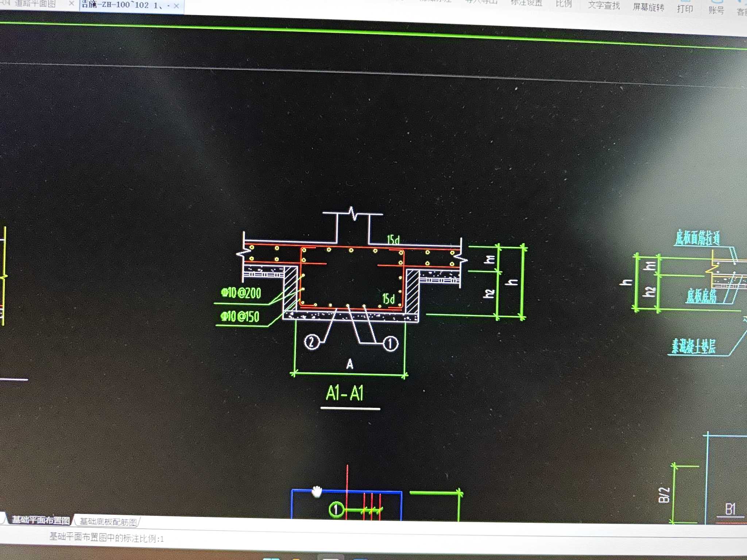This screenshot has height=560, width=747.
Task: Open 标注设置 in the top toolbar
Action: pyautogui.click(x=526, y=3)
